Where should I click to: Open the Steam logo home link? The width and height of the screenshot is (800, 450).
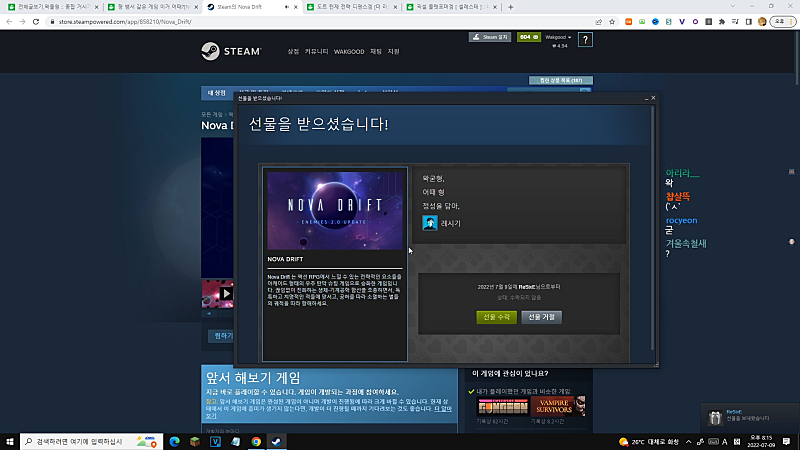click(x=231, y=51)
